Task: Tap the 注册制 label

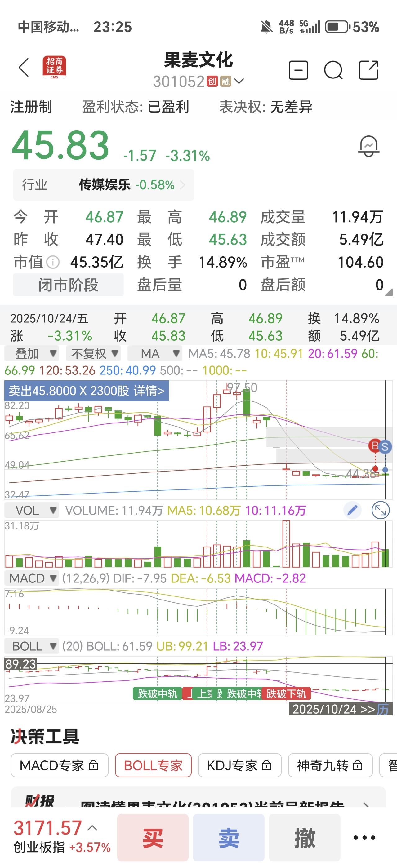Action: click(x=31, y=107)
